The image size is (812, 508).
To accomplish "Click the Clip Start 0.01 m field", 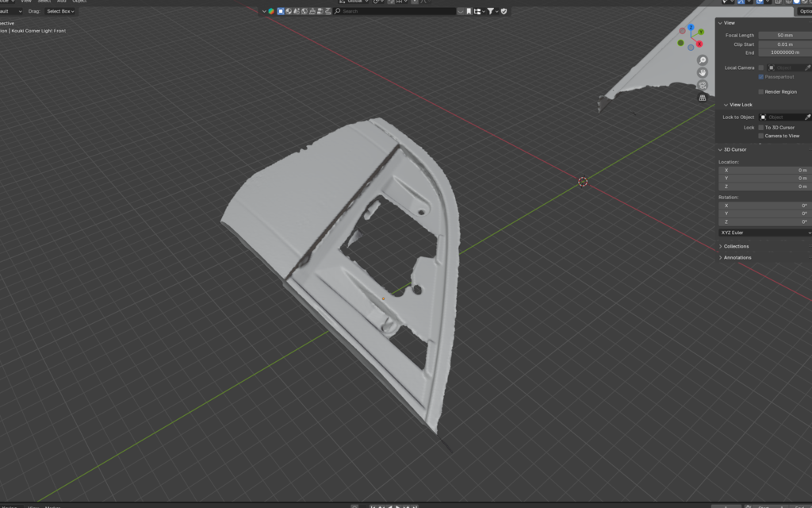I will point(785,44).
